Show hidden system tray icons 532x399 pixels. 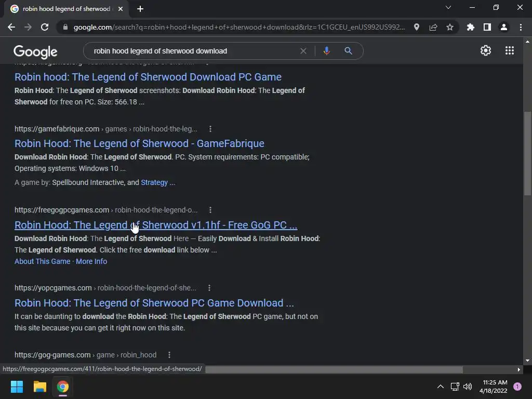(x=441, y=387)
